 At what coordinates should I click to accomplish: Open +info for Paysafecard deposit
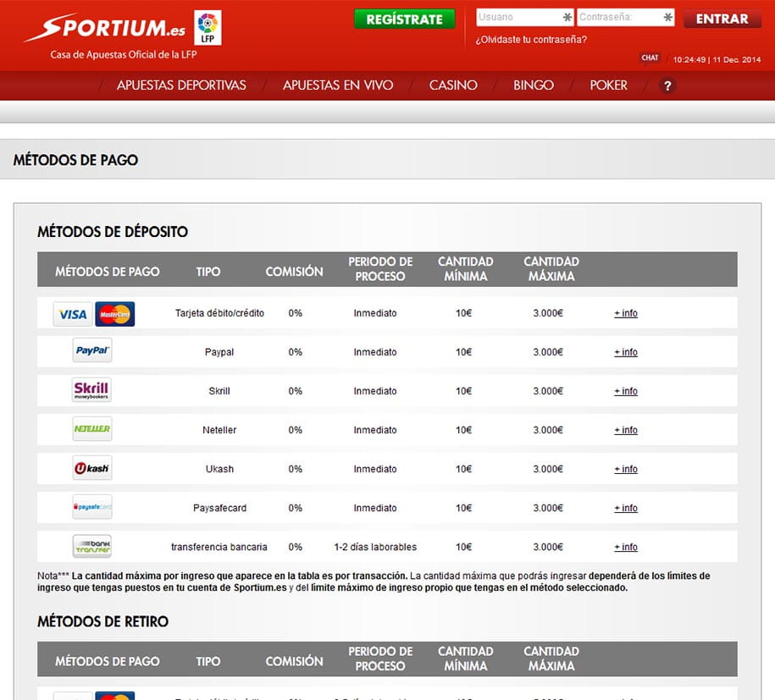pyautogui.click(x=626, y=509)
